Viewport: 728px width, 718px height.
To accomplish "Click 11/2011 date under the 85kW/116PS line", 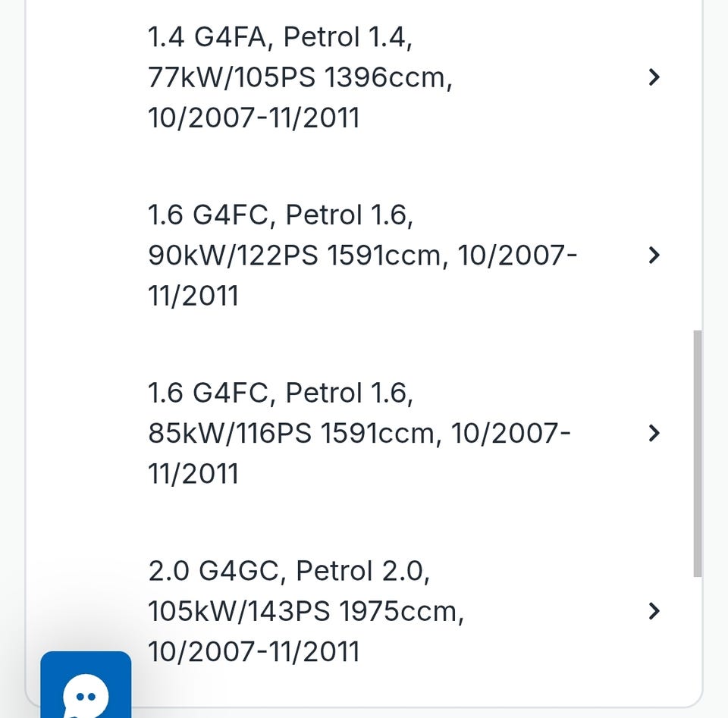I will pos(193,474).
